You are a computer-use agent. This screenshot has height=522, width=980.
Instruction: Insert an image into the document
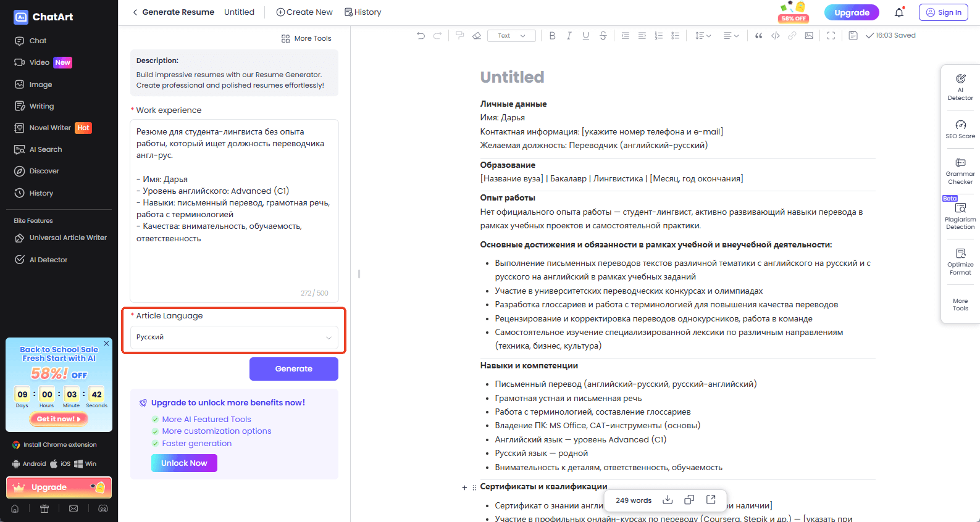pyautogui.click(x=808, y=36)
